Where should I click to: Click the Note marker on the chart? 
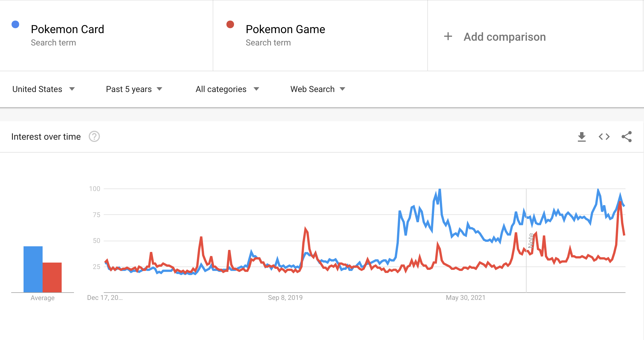(531, 240)
